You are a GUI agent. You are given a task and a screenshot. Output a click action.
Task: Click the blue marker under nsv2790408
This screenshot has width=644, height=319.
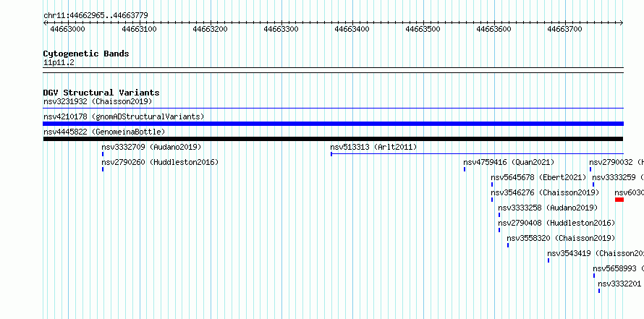tap(499, 230)
